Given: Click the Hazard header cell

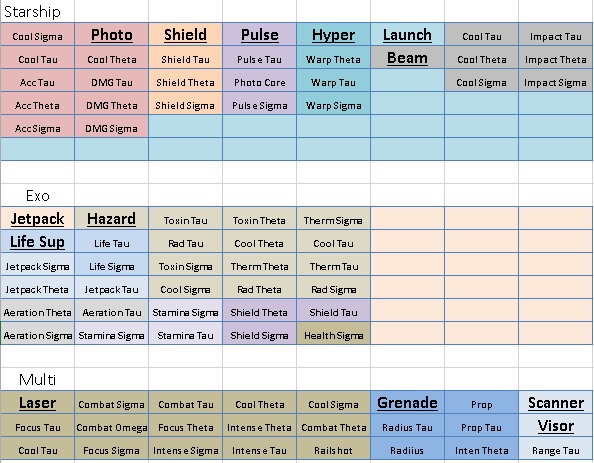Looking at the screenshot, I should tap(111, 219).
